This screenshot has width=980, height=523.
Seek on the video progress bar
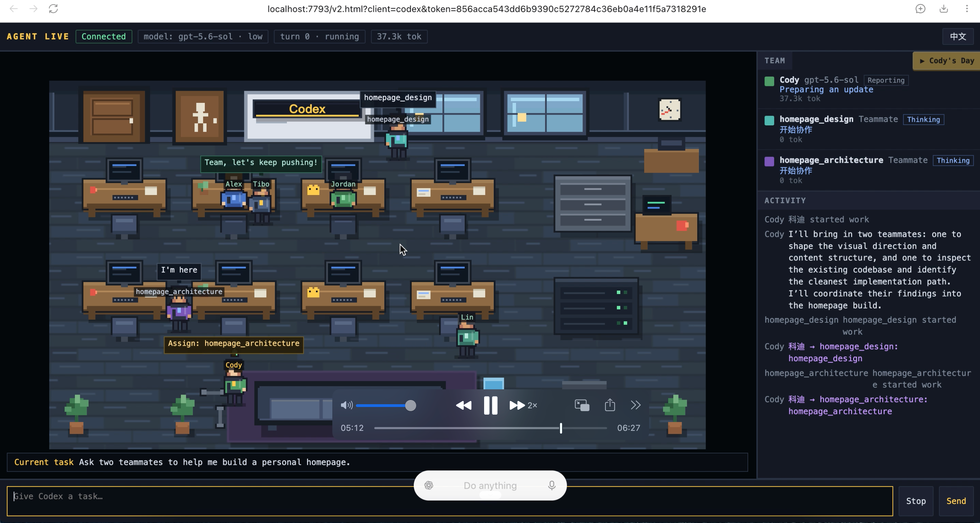click(490, 428)
